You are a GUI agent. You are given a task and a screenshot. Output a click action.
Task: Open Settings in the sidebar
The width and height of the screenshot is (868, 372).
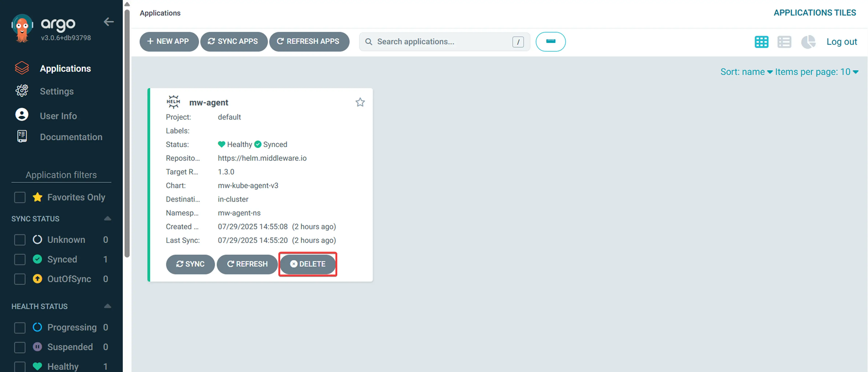(x=57, y=91)
